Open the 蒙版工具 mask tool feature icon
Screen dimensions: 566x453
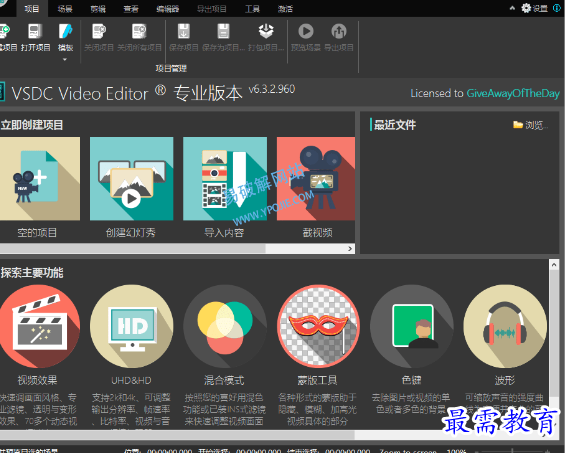tap(318, 326)
